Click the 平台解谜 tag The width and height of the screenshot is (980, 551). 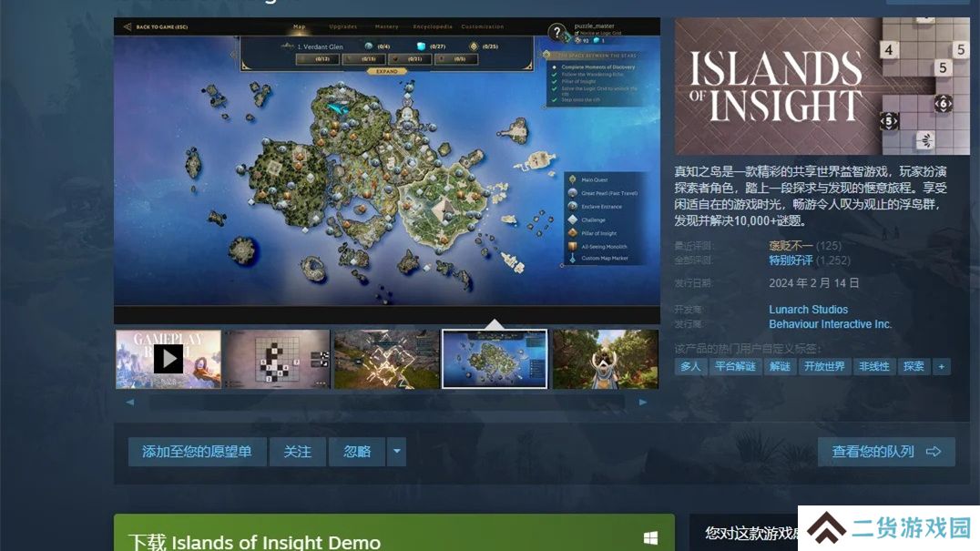coord(735,367)
